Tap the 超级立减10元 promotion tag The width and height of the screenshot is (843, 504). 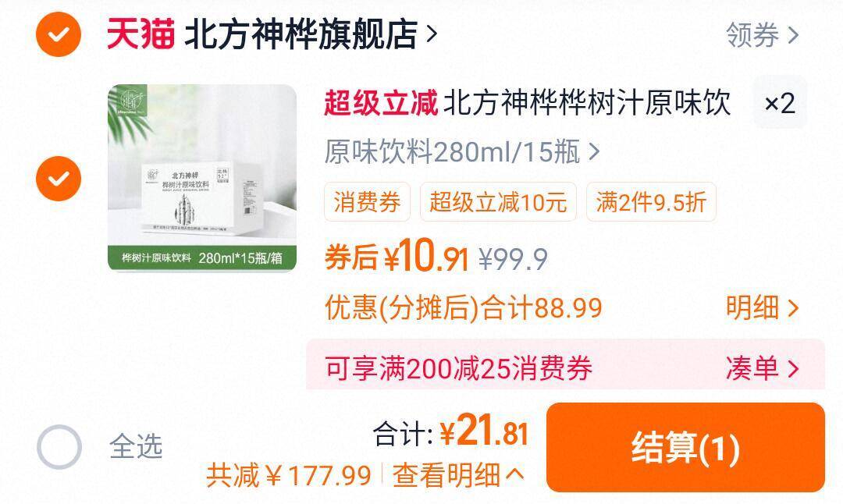(498, 202)
